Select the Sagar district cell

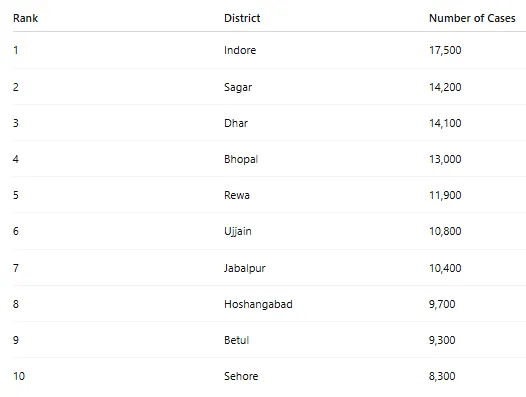238,87
